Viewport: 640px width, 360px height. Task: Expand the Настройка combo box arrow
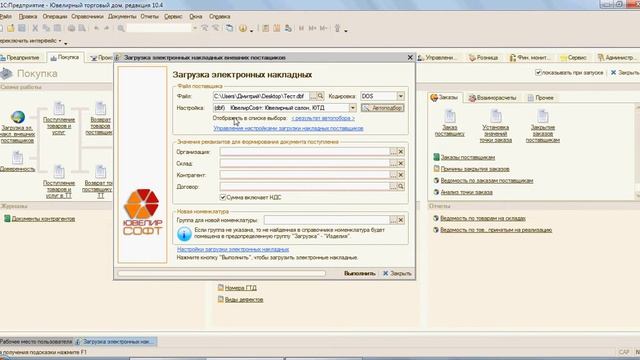point(352,108)
